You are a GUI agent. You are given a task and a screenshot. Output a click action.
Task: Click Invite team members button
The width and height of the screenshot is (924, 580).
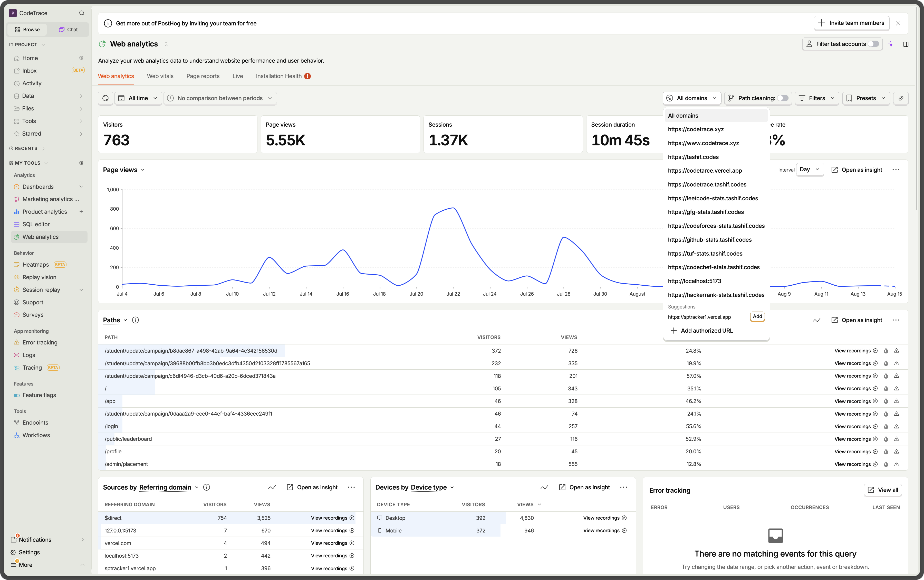coord(851,23)
